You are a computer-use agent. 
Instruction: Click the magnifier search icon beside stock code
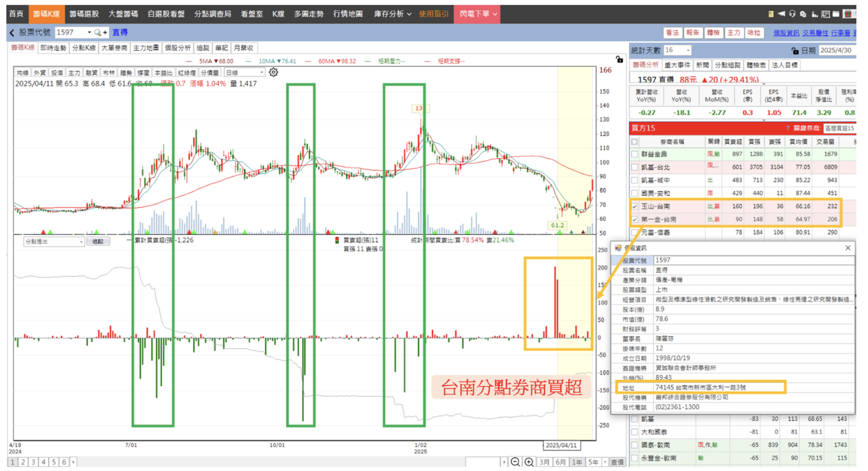(97, 33)
